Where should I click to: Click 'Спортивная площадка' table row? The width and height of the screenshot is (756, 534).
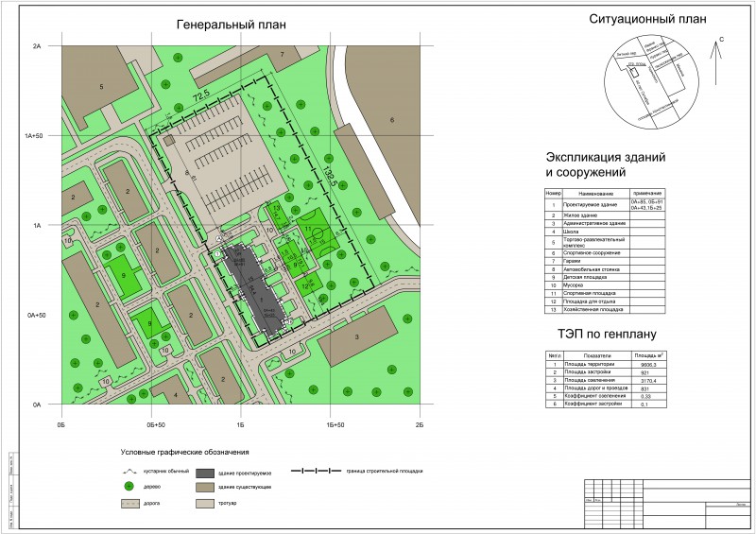click(605, 293)
